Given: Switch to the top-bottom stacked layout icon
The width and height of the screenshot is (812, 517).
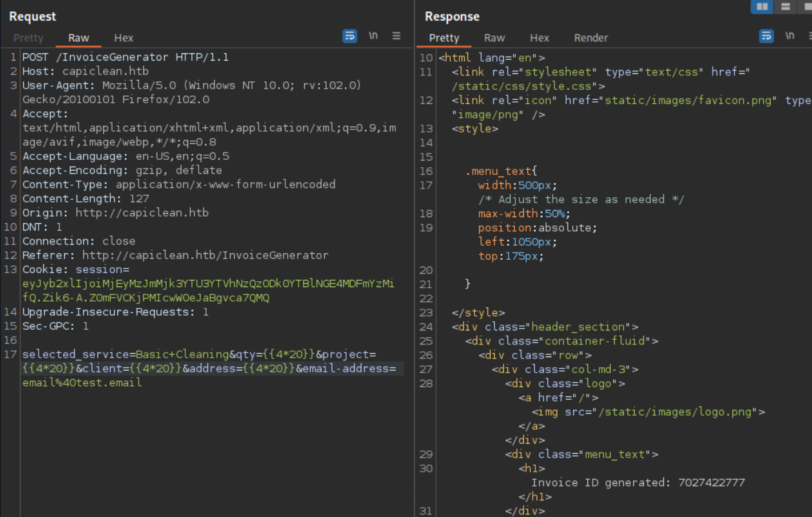Looking at the screenshot, I should (785, 7).
